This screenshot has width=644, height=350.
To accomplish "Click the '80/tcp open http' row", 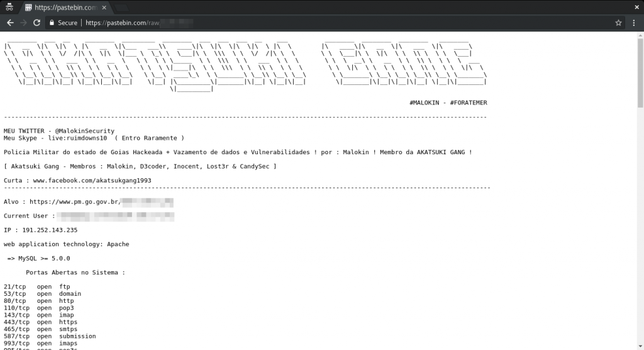I will tap(38, 301).
